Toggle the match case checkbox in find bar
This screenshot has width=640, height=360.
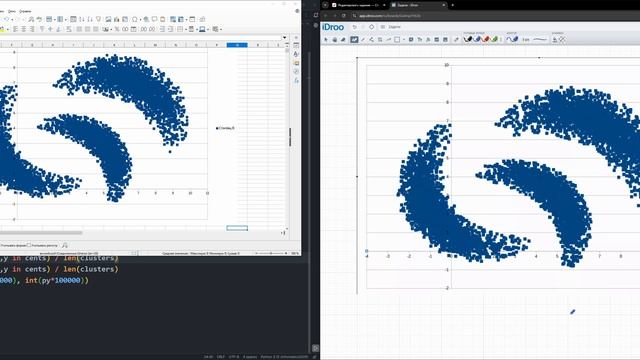29,245
